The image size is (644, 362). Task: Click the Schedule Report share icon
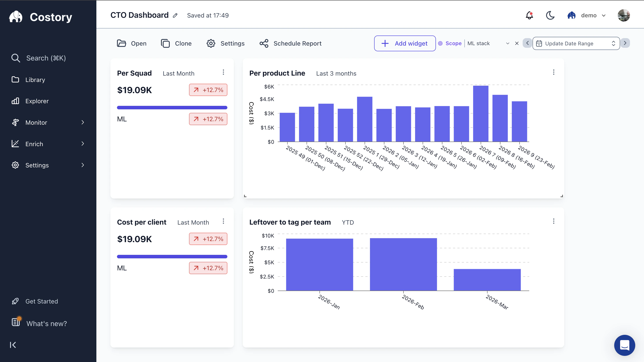[x=264, y=43]
